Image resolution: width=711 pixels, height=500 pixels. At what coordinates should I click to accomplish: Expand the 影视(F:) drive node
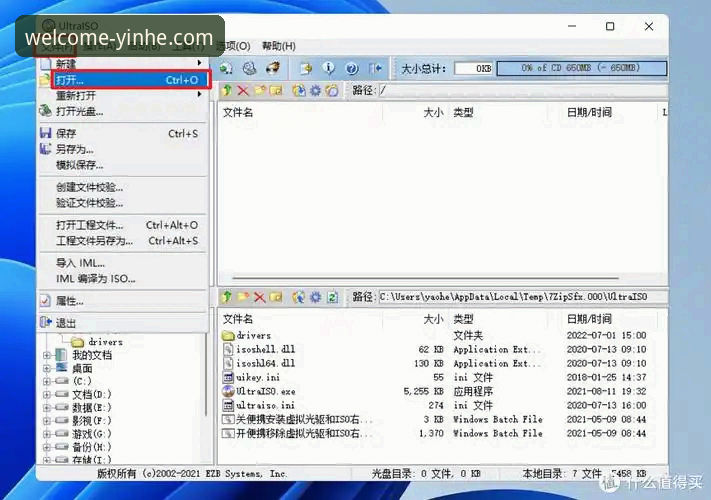pyautogui.click(x=47, y=421)
